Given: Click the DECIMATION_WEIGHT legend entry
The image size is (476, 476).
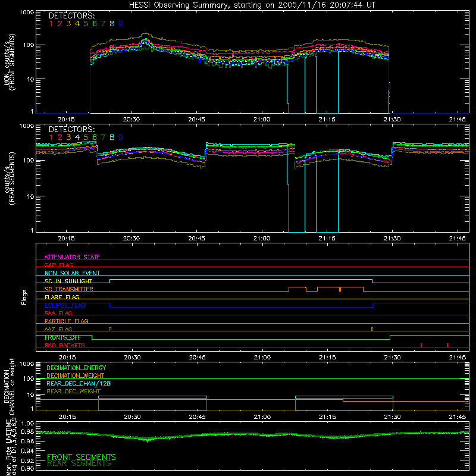Looking at the screenshot, I should pyautogui.click(x=76, y=375).
